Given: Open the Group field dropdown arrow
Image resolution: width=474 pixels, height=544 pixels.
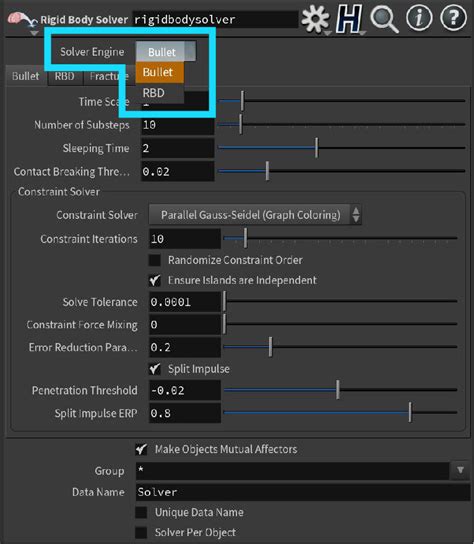Looking at the screenshot, I should (x=460, y=470).
